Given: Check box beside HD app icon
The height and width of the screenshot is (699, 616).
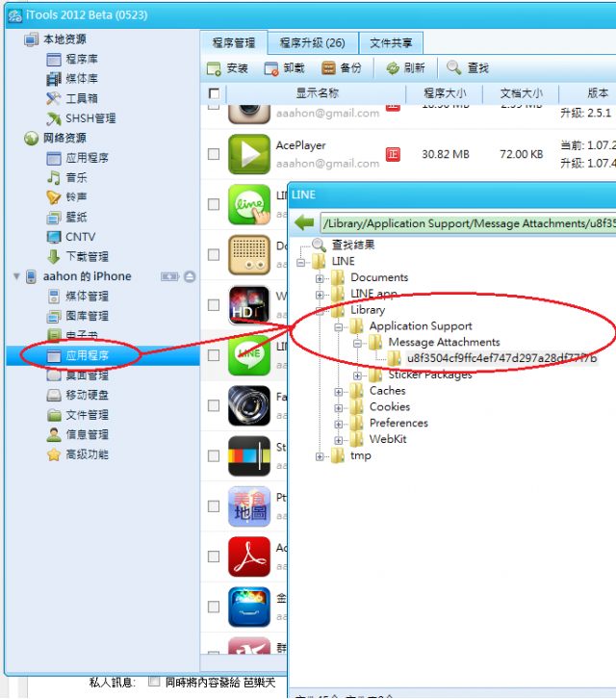Looking at the screenshot, I should [x=214, y=305].
